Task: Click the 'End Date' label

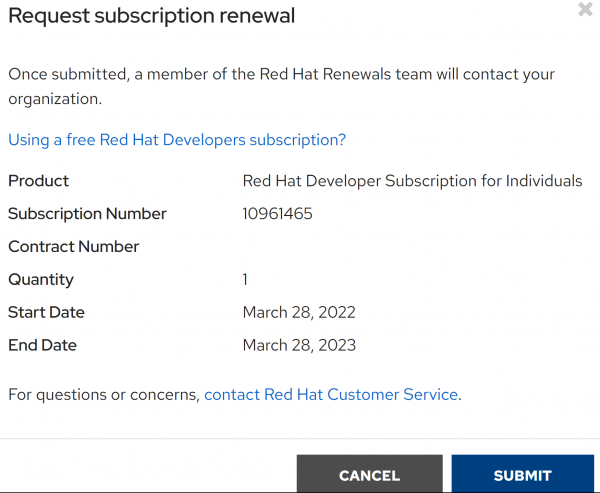Action: pos(42,346)
